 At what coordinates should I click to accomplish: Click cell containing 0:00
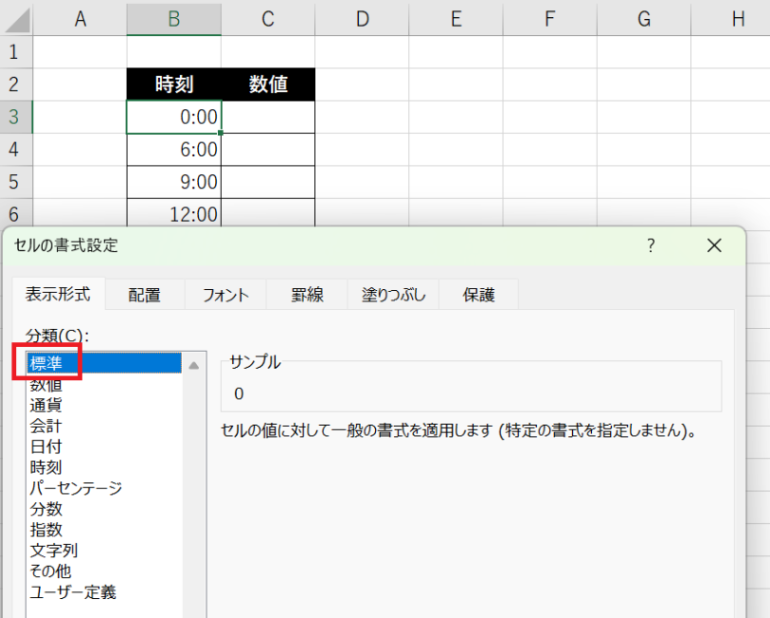tap(174, 117)
